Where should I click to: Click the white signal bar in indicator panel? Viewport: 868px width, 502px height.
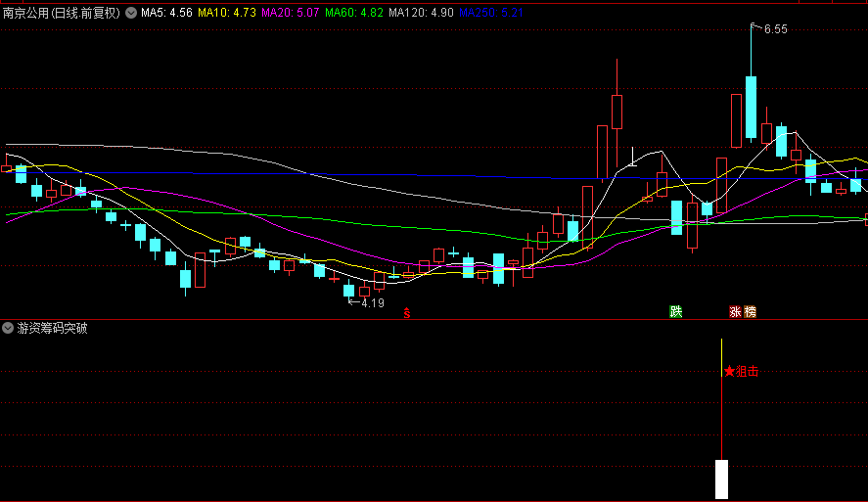pos(721,479)
